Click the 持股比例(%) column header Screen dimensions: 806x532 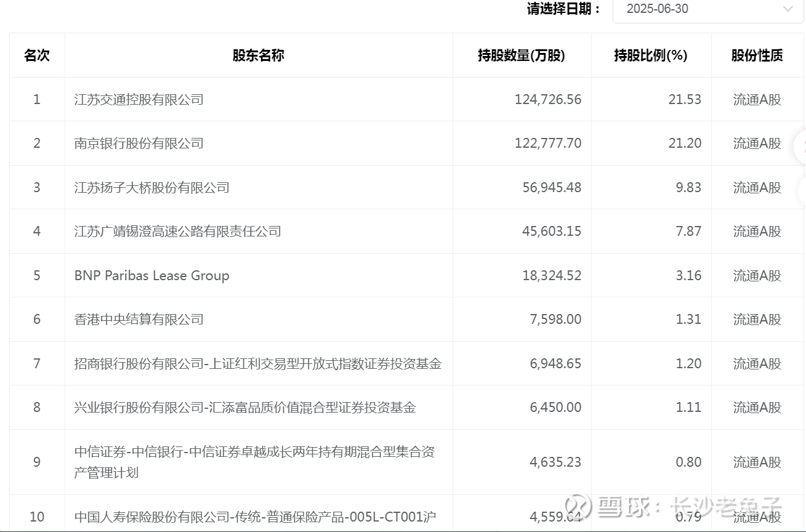651,55
